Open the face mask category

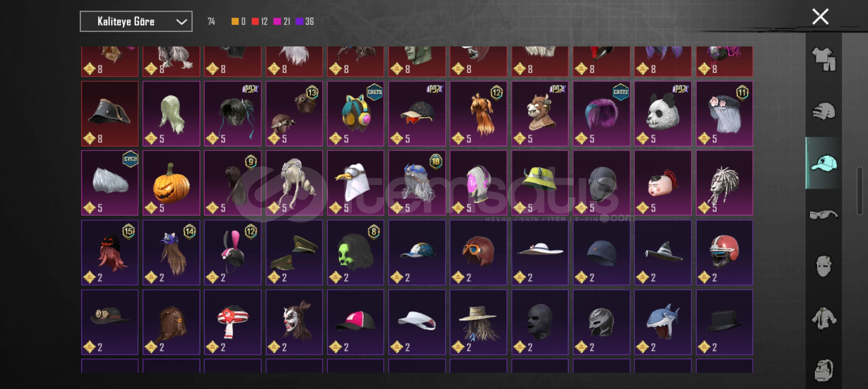point(824,266)
